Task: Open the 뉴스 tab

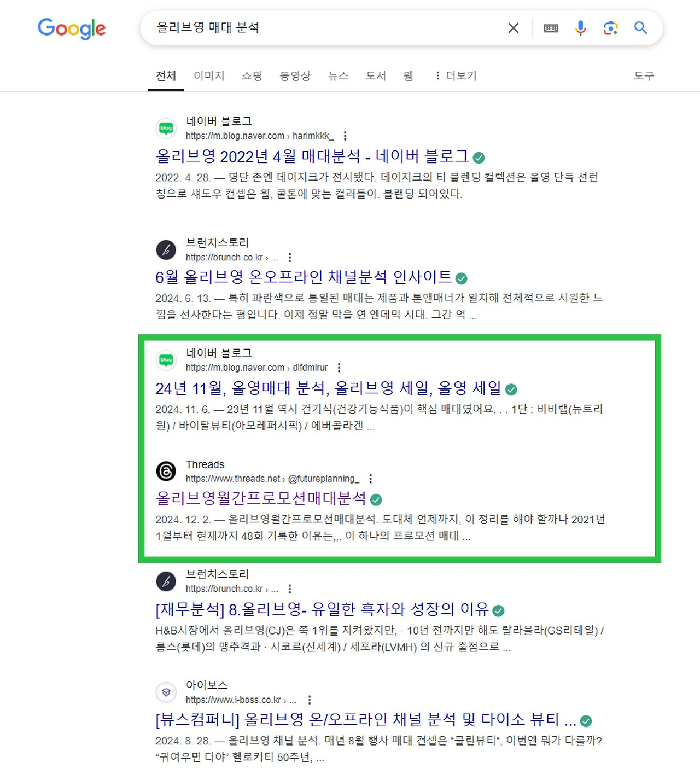Action: (338, 75)
